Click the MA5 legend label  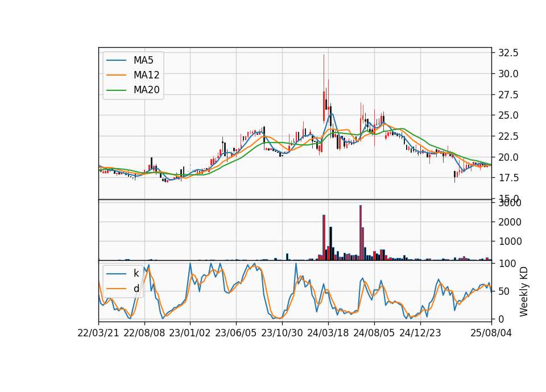(143, 60)
